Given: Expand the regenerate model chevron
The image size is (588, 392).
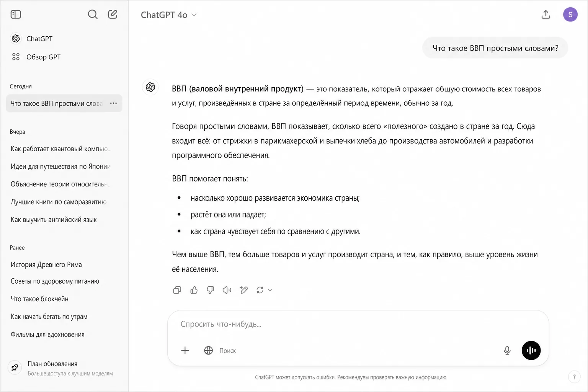Looking at the screenshot, I should 270,290.
